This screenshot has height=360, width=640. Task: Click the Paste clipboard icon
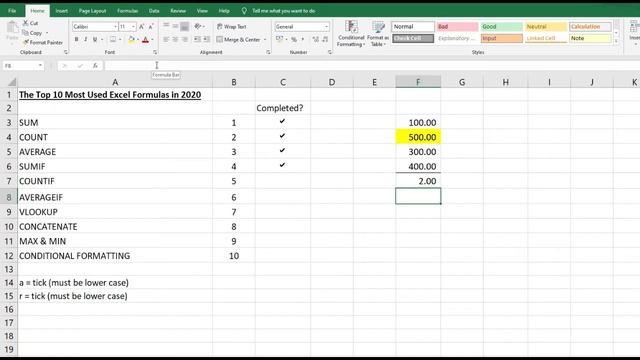click(x=12, y=27)
